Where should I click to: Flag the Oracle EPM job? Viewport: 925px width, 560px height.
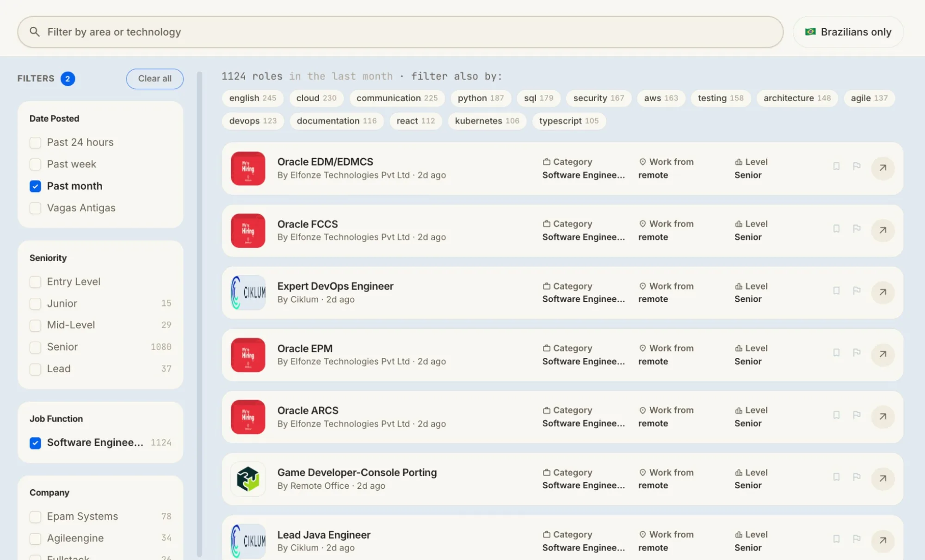tap(857, 353)
